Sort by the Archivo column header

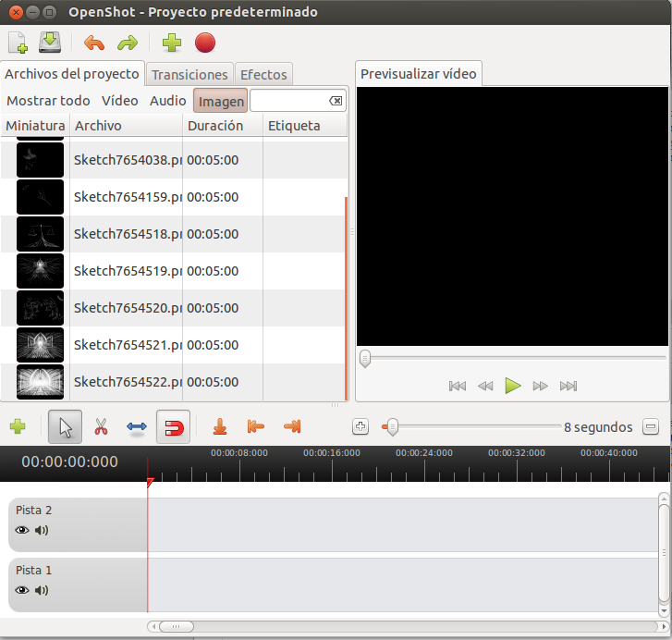point(127,126)
